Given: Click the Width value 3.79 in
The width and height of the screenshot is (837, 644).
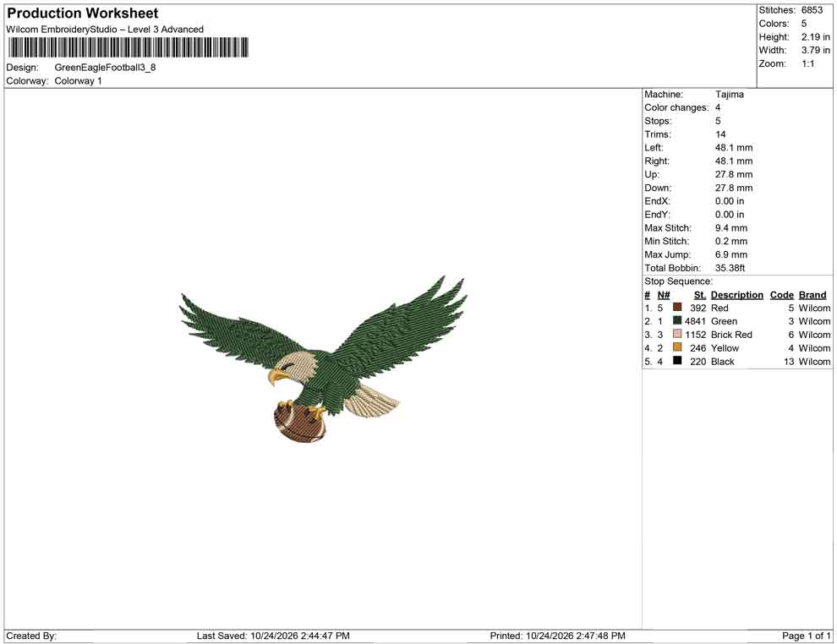Looking at the screenshot, I should 816,50.
